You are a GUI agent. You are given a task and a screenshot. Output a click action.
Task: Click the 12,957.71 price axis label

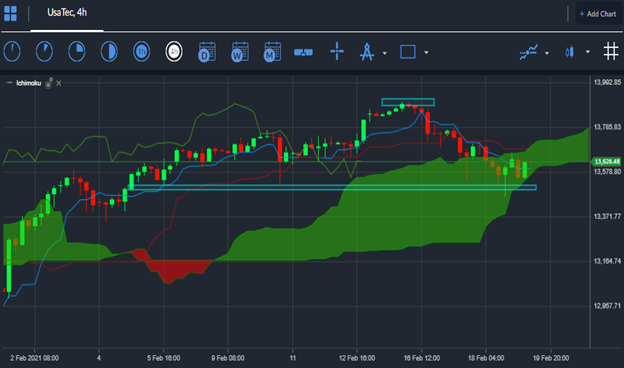[607, 306]
